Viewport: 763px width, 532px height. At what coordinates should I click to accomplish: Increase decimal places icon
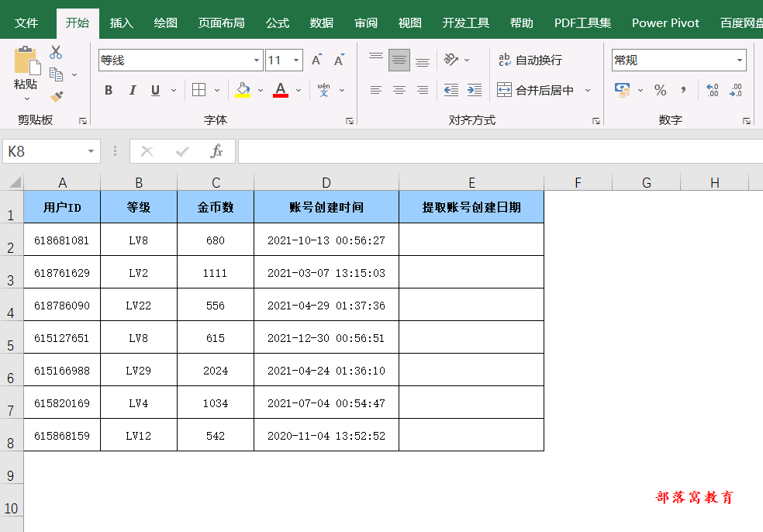713,90
